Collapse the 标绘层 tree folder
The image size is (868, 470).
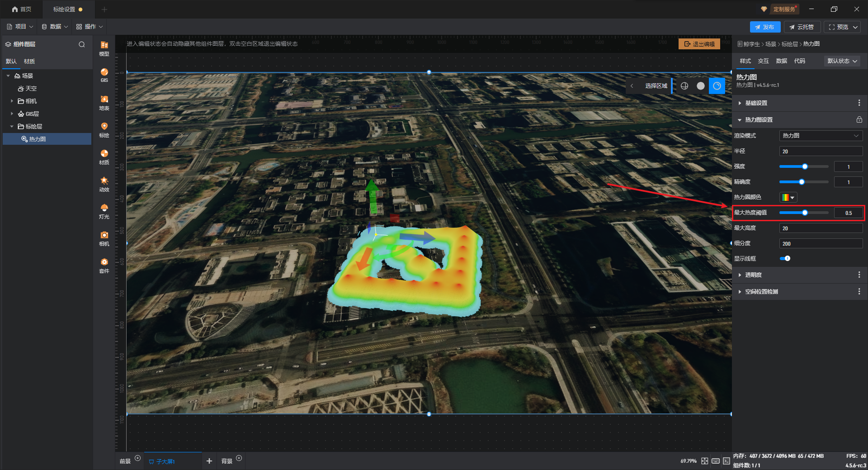[x=12, y=127]
